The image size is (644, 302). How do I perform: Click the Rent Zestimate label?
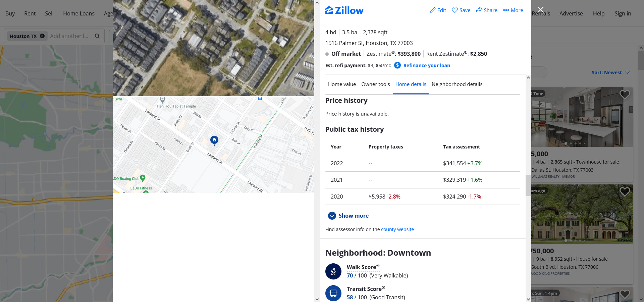coord(447,54)
